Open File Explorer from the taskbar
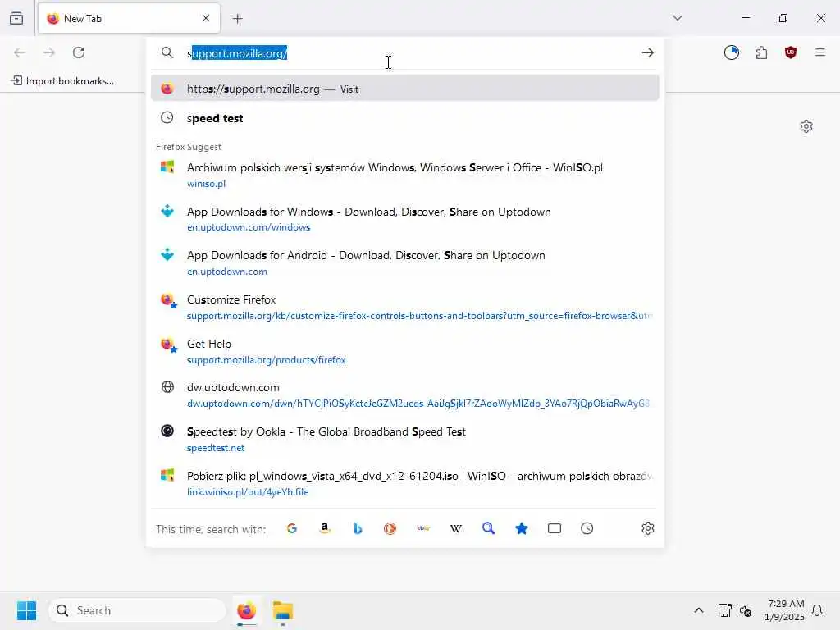 [283, 610]
